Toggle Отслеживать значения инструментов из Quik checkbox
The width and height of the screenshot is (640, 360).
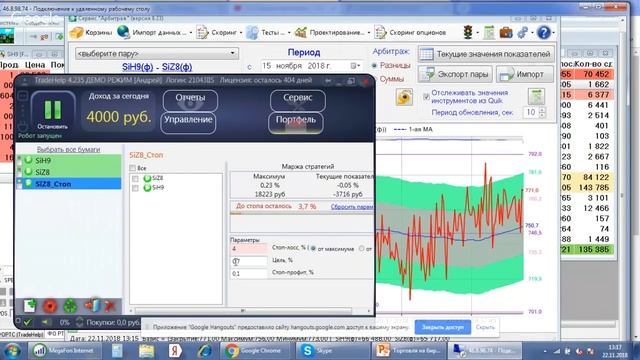(x=426, y=97)
